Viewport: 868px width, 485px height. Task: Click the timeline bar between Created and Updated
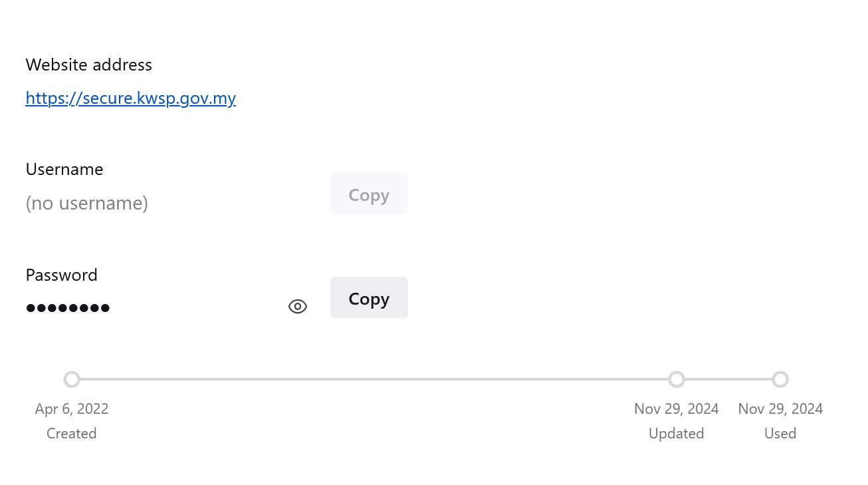[x=374, y=379]
